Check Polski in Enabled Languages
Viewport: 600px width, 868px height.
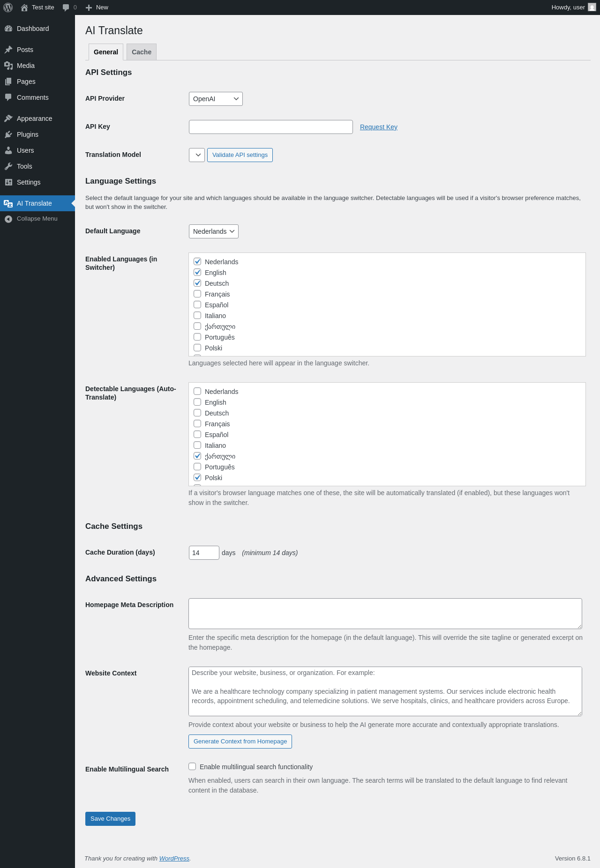point(197,348)
